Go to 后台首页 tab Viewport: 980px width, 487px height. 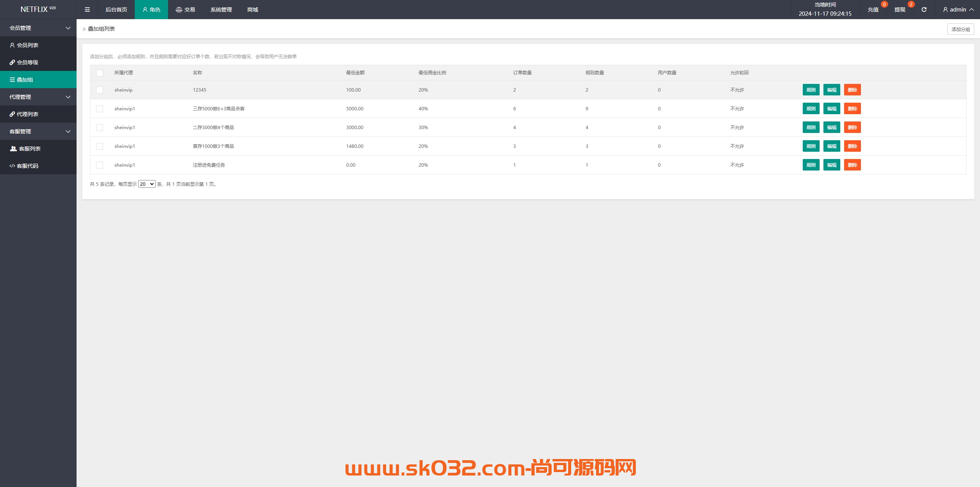coord(116,10)
